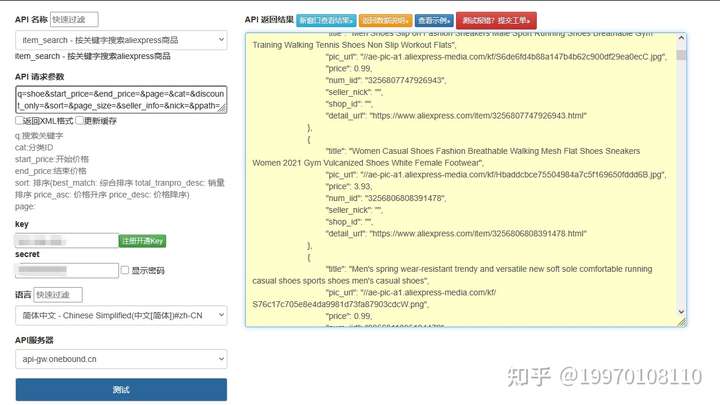Click the parameters textarea resize handle
This screenshot has height=405, width=720.
point(222,108)
